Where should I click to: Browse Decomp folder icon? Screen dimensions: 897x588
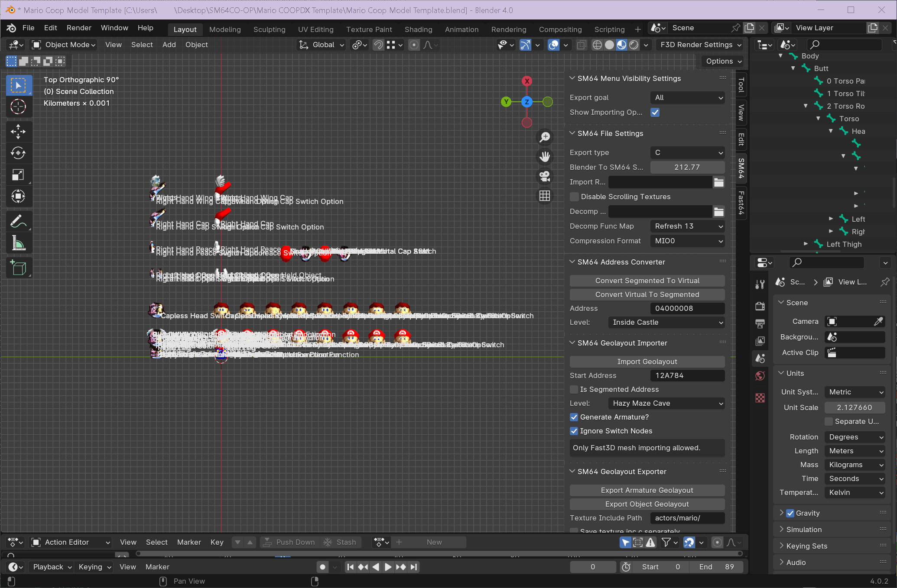(718, 212)
